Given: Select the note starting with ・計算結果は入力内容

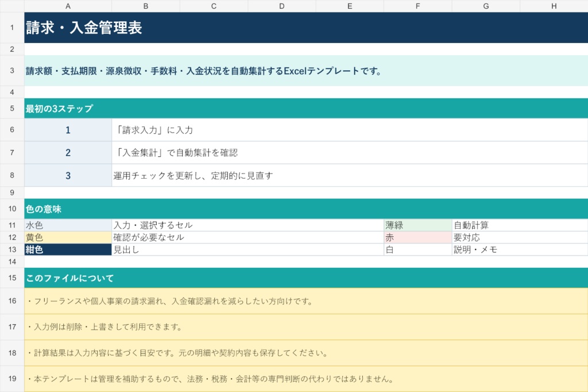Looking at the screenshot, I should pyautogui.click(x=306, y=353).
